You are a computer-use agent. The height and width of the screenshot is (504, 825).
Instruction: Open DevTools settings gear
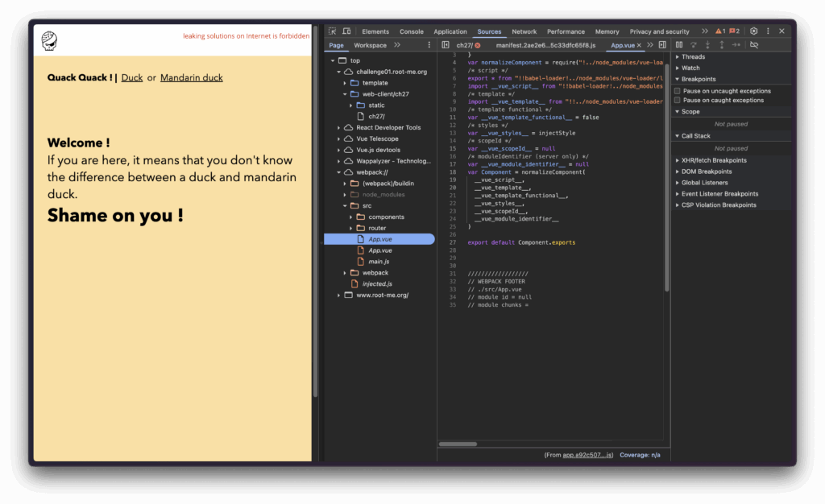(754, 31)
